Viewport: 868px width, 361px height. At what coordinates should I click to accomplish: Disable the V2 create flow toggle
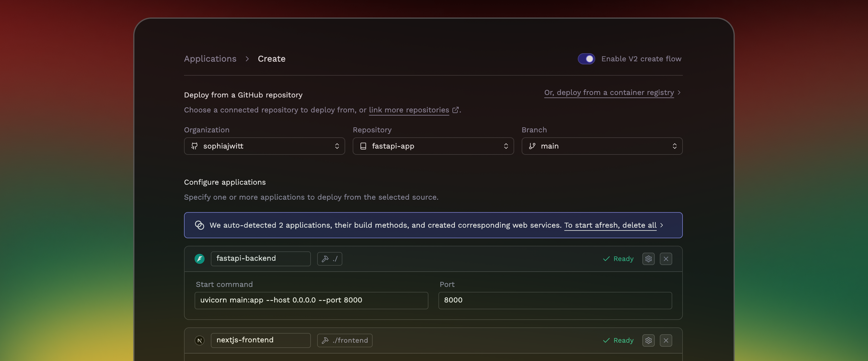(586, 58)
